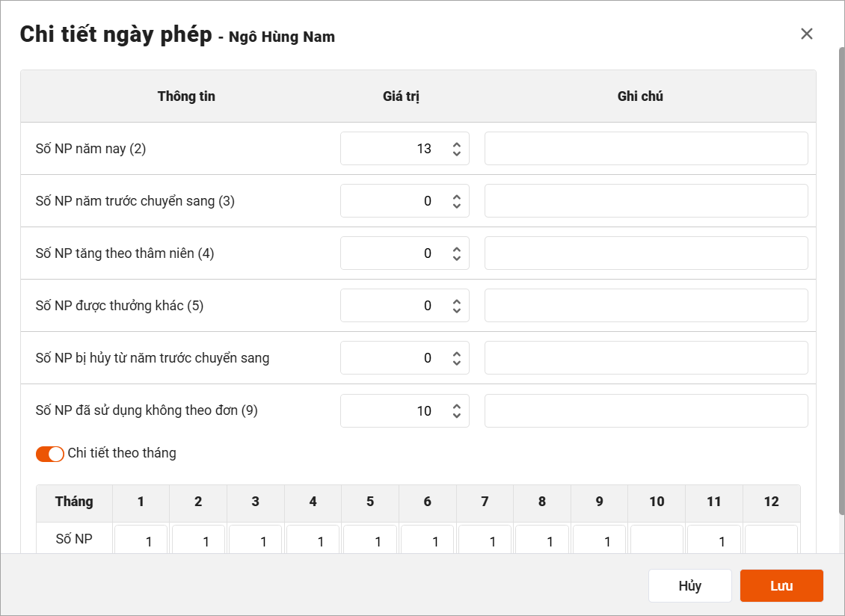Screen dimensions: 845x616
Task: Click stepper for 'Số NP tăng theo thâm niên'
Action: pyautogui.click(x=456, y=253)
